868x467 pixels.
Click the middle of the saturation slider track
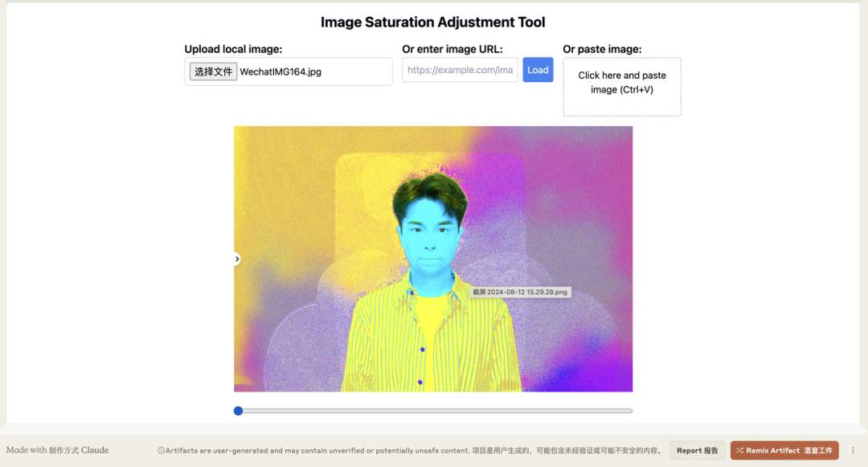coord(433,411)
